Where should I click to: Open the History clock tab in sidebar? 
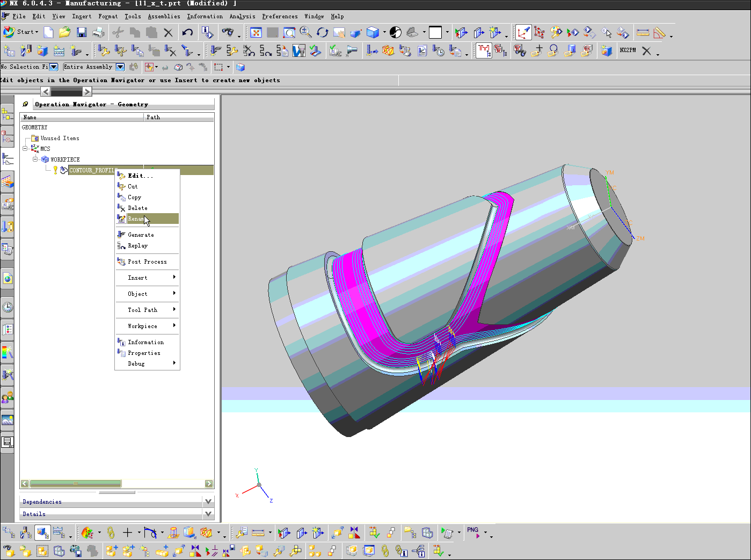[8, 307]
